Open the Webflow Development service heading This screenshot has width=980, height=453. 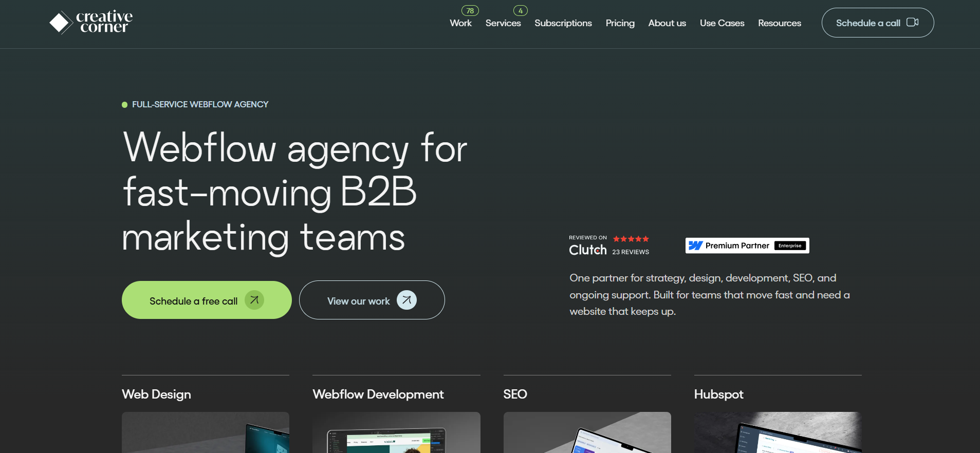click(378, 394)
